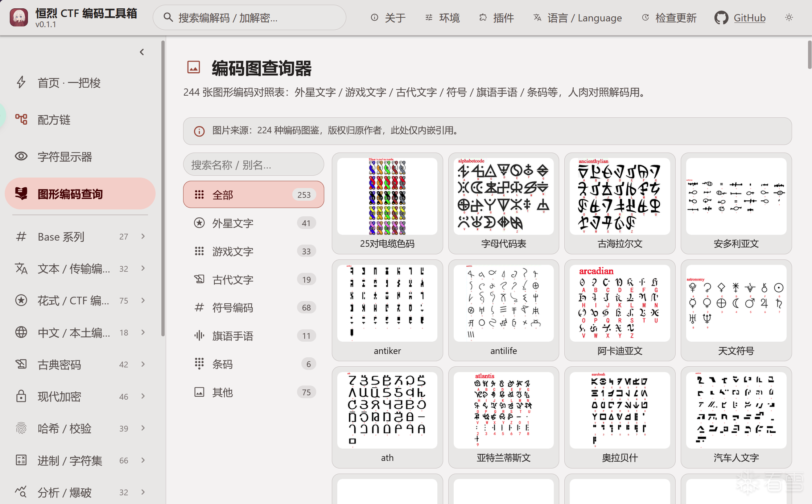The width and height of the screenshot is (812, 504).
Task: Click the 图形编码查询 book icon
Action: pyautogui.click(x=21, y=193)
